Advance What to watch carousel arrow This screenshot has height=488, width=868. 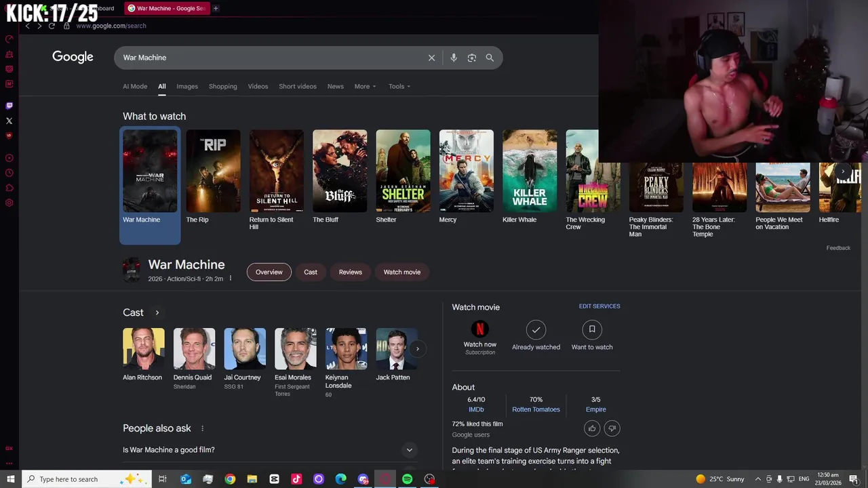click(x=843, y=171)
